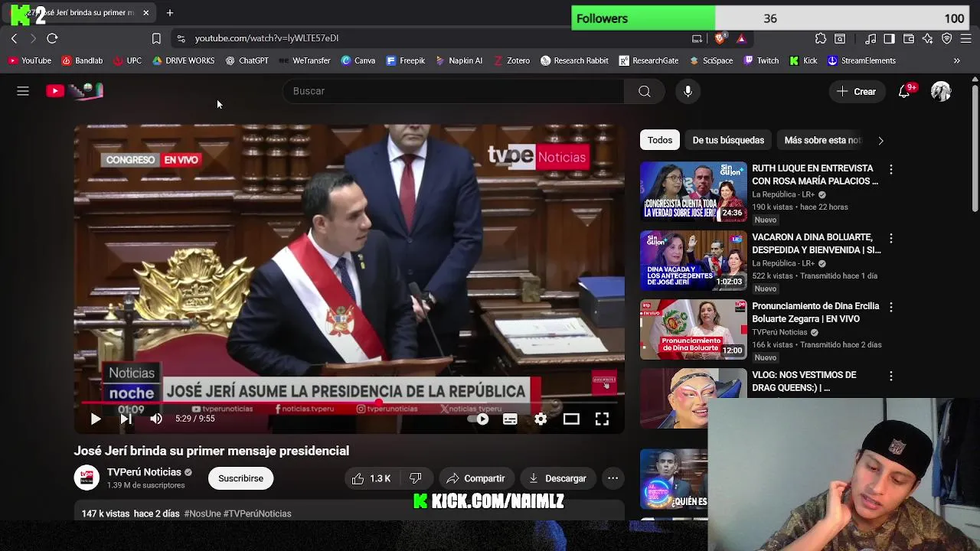
Task: Open the YouTube guide hamburger menu
Action: (23, 91)
